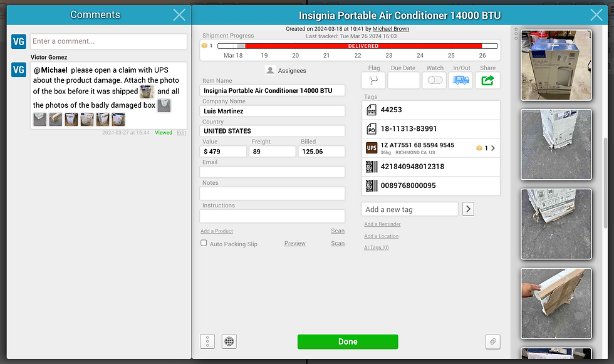The height and width of the screenshot is (364, 614).
Task: Open the second photo thumbnail of damaged box
Action: point(556,145)
